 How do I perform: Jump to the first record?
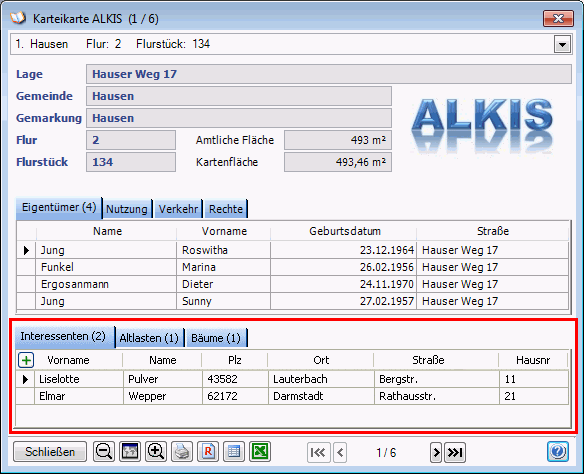point(318,452)
